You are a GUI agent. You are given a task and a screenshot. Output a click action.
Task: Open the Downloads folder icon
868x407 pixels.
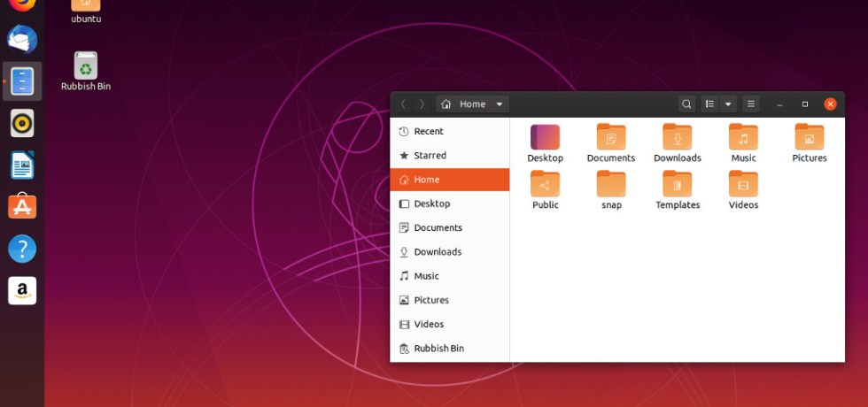[x=677, y=137]
